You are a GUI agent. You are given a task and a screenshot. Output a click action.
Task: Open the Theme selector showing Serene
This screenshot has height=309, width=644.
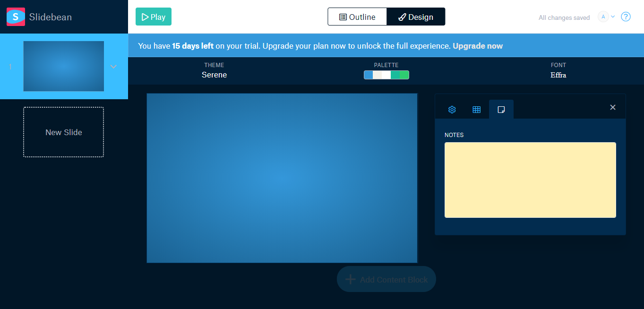point(214,70)
